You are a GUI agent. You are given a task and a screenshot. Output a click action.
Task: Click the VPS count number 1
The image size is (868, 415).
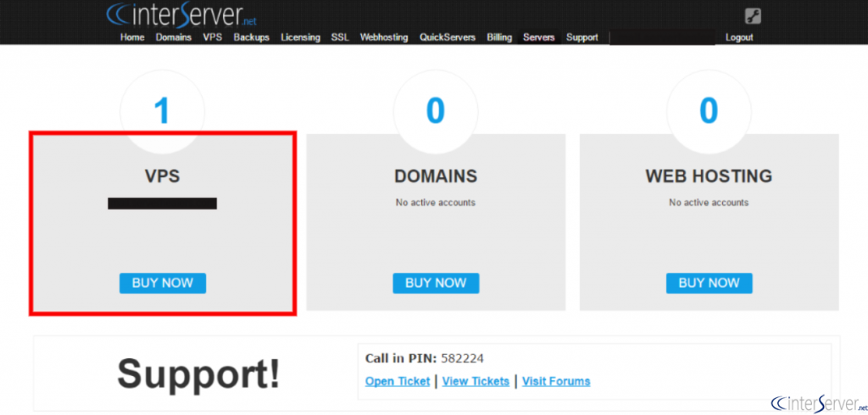(162, 111)
